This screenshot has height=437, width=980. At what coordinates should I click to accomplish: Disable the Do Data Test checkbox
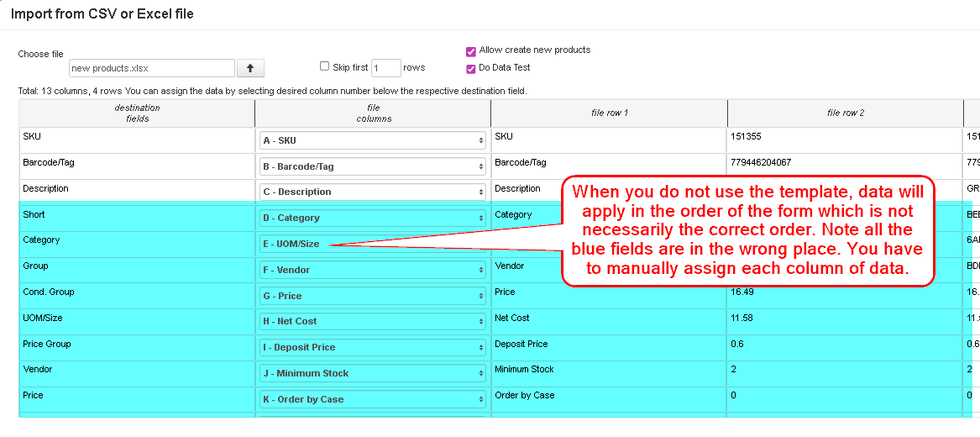click(x=471, y=68)
